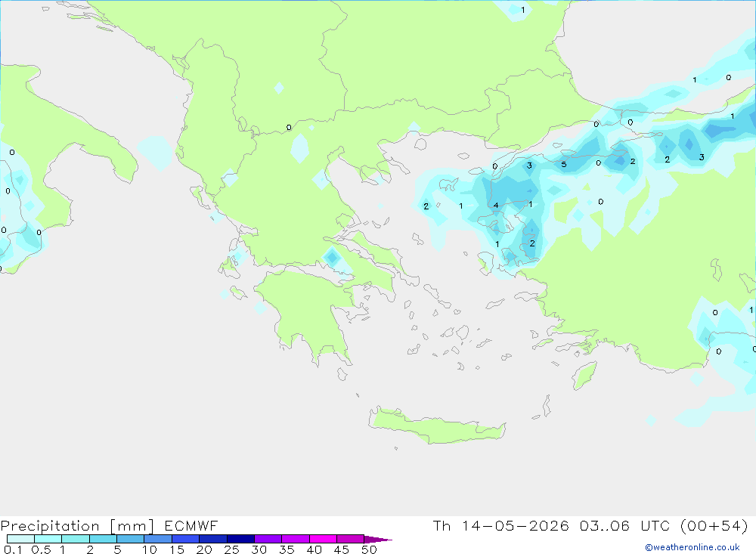Click the '35' legend scale value
Image resolution: width=756 pixels, height=554 pixels.
287,549
